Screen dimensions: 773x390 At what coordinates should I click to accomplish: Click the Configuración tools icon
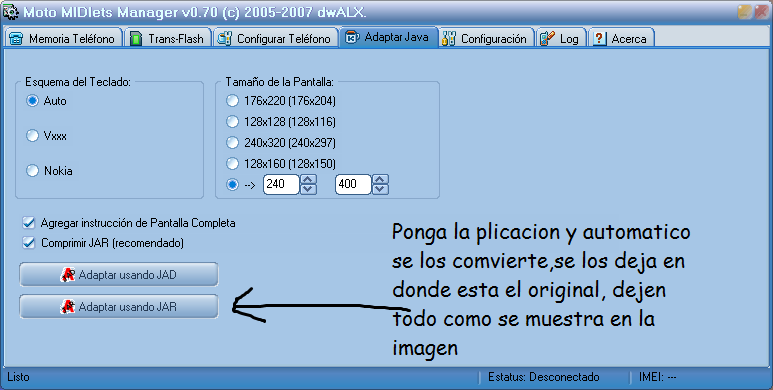[x=449, y=38]
